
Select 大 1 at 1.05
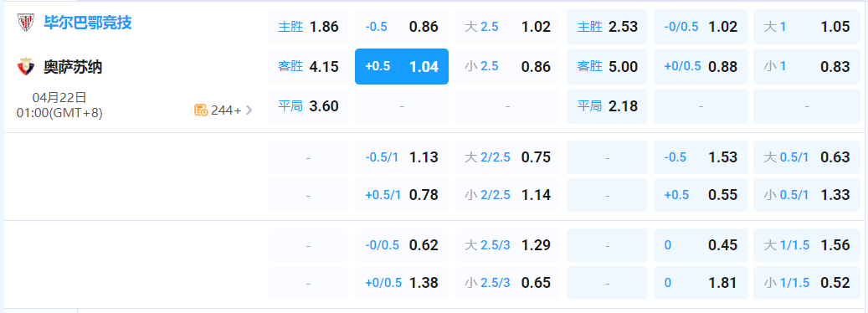807,27
